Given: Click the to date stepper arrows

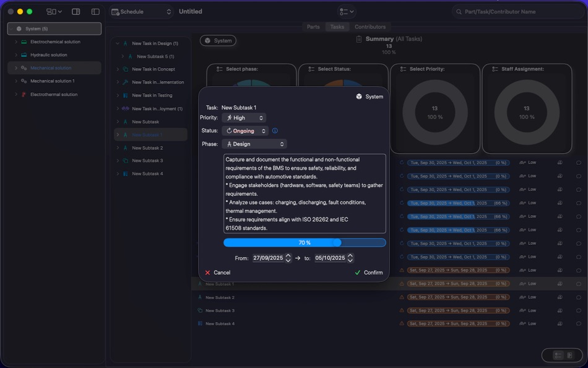Looking at the screenshot, I should click(350, 258).
